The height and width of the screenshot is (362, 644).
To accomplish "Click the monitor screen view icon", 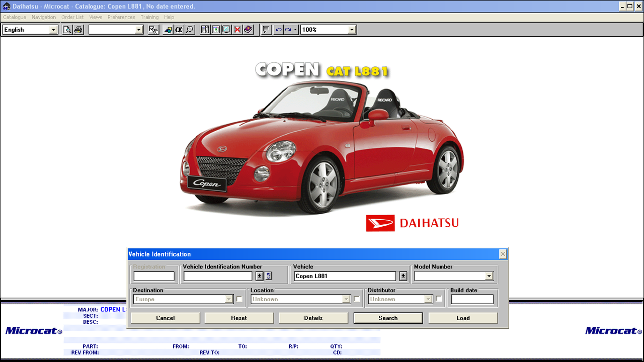I will tap(226, 30).
